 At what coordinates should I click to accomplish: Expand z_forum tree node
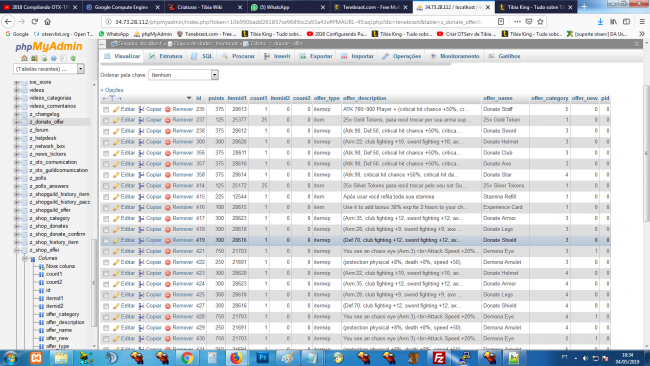[x=17, y=131]
